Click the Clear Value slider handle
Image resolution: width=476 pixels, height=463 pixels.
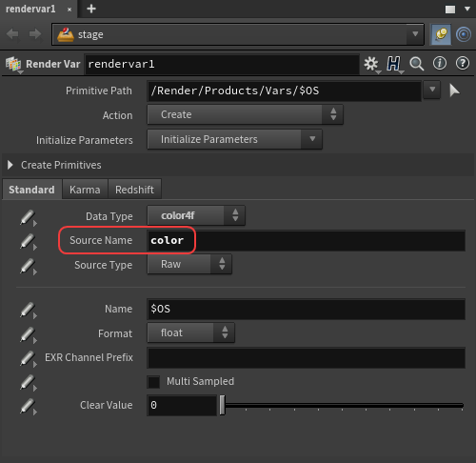point(222,405)
